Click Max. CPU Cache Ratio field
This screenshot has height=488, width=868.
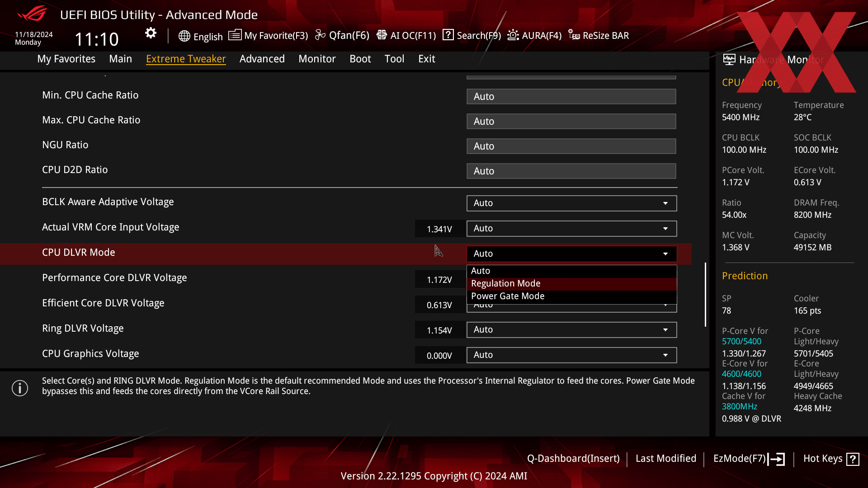pos(571,121)
